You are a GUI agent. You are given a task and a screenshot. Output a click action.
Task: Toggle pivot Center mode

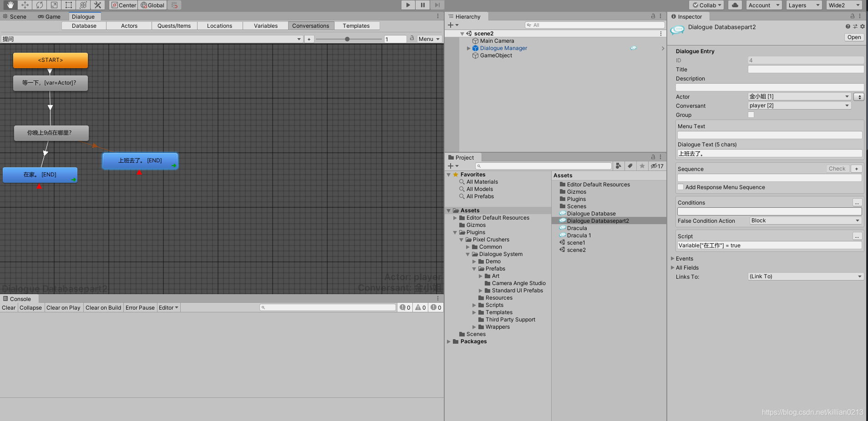pyautogui.click(x=124, y=5)
